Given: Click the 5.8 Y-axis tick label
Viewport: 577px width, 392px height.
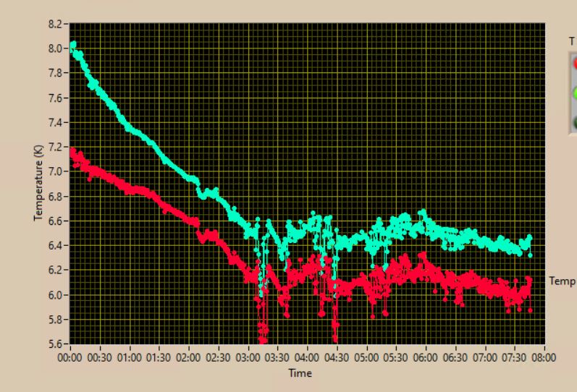Looking at the screenshot, I should tap(55, 320).
